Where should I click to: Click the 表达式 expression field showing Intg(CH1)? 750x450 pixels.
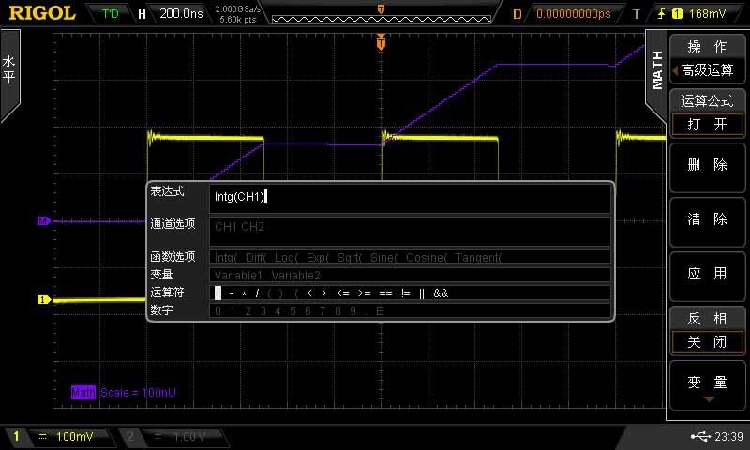click(410, 198)
